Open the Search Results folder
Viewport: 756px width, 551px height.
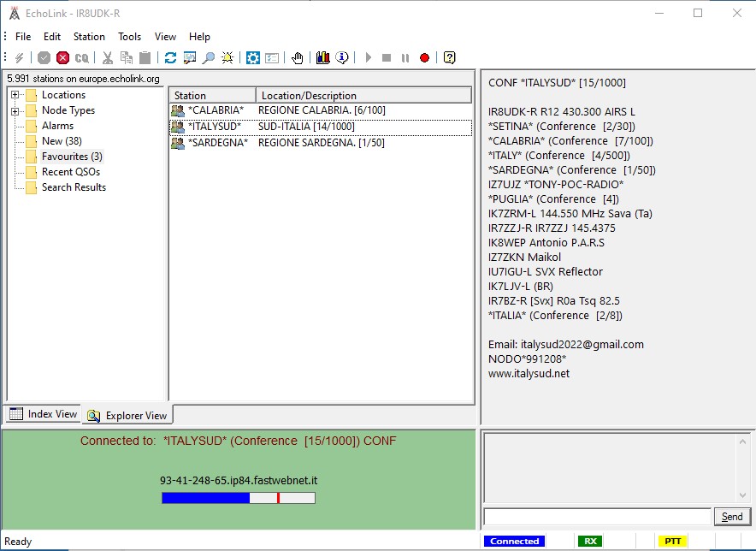coord(74,187)
